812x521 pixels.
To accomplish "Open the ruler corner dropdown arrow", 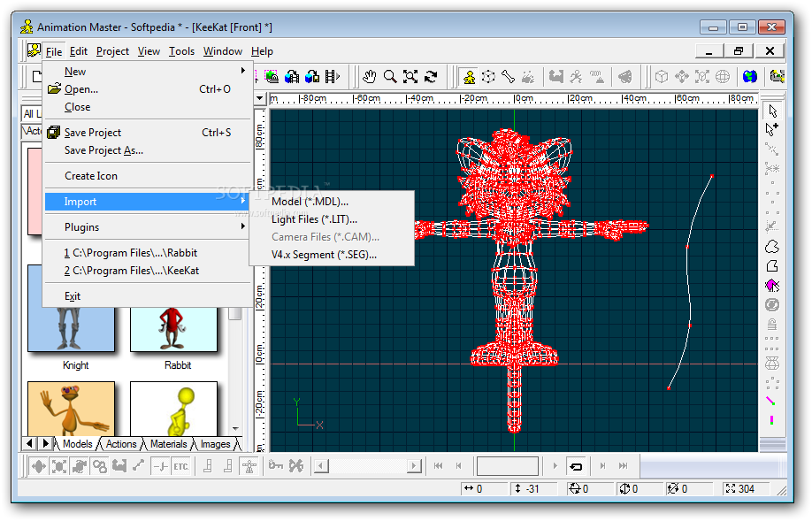I will 259,98.
